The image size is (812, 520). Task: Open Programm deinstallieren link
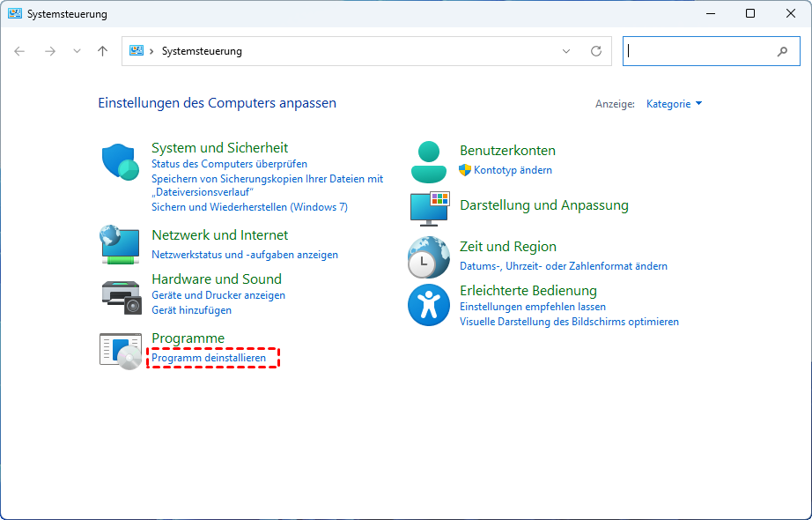pyautogui.click(x=209, y=358)
